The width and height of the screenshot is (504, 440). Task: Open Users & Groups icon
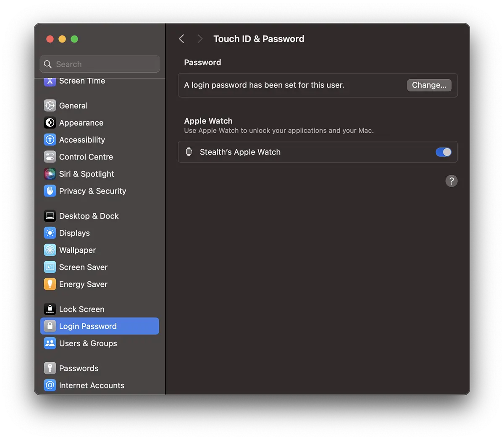[x=50, y=343]
